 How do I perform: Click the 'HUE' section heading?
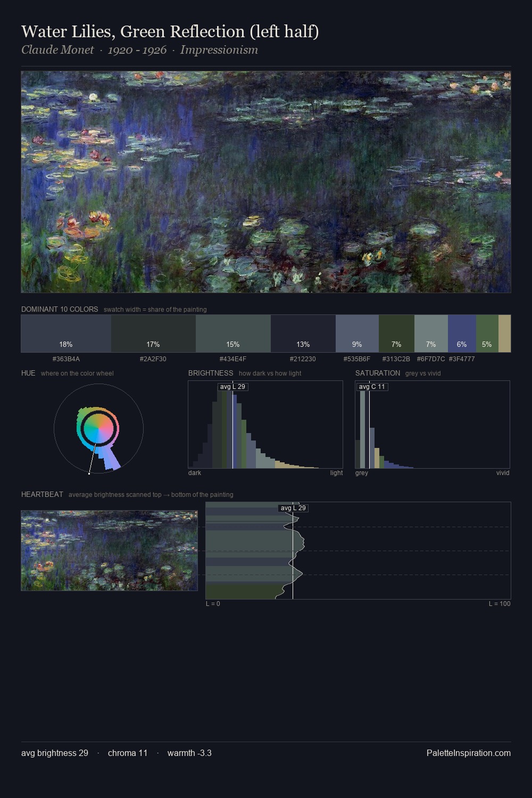[x=28, y=373]
